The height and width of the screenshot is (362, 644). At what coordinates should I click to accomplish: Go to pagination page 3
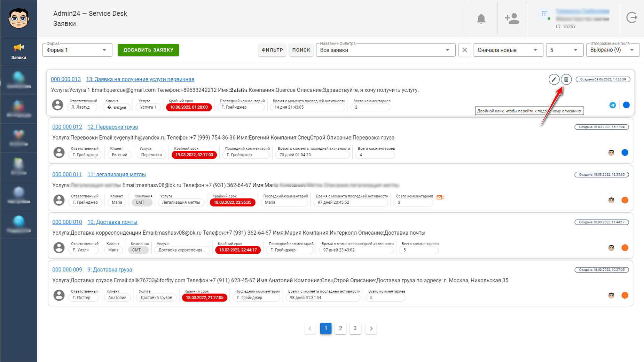pyautogui.click(x=355, y=328)
